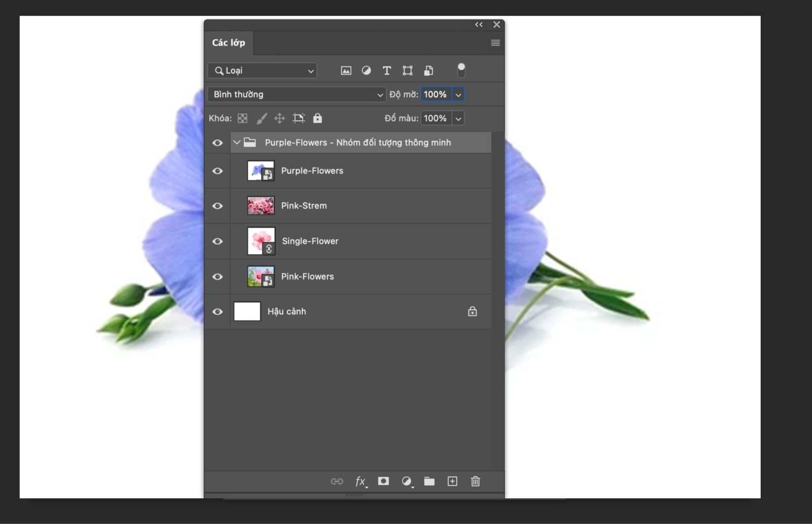
Task: Switch to the Các lớp tab
Action: coord(228,43)
